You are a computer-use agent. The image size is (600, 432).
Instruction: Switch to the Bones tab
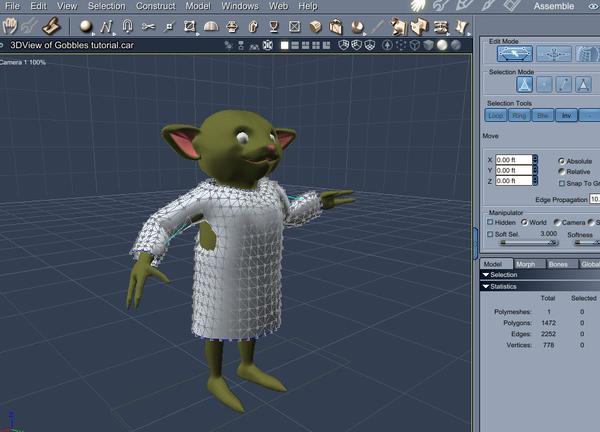pos(562,264)
